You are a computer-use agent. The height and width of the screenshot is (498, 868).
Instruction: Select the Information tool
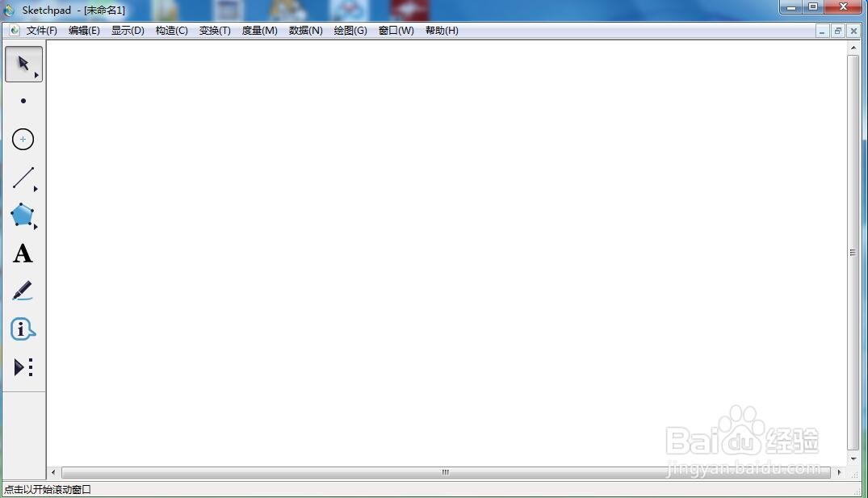(x=23, y=329)
